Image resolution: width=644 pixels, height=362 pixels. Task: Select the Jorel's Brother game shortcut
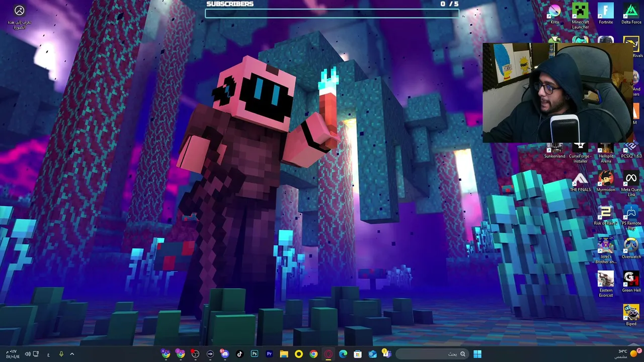tap(606, 251)
